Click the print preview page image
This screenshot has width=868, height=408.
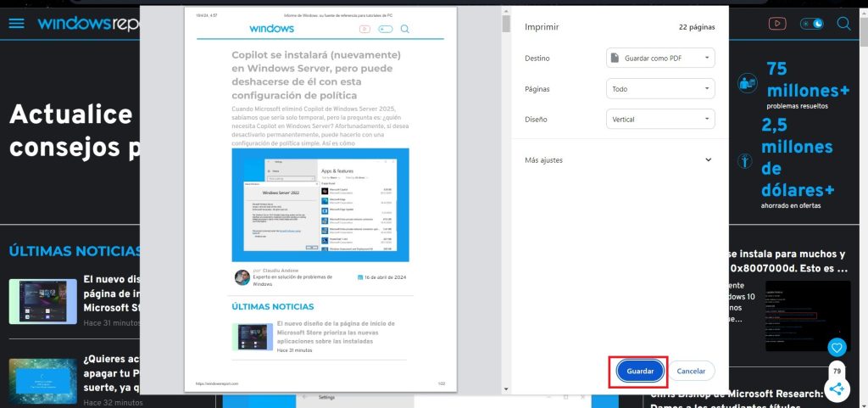pos(320,199)
